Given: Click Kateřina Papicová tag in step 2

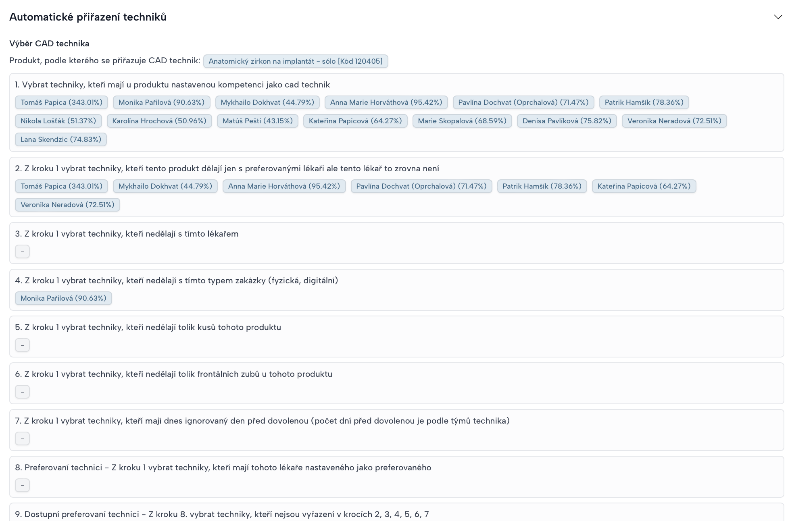Looking at the screenshot, I should pos(644,186).
